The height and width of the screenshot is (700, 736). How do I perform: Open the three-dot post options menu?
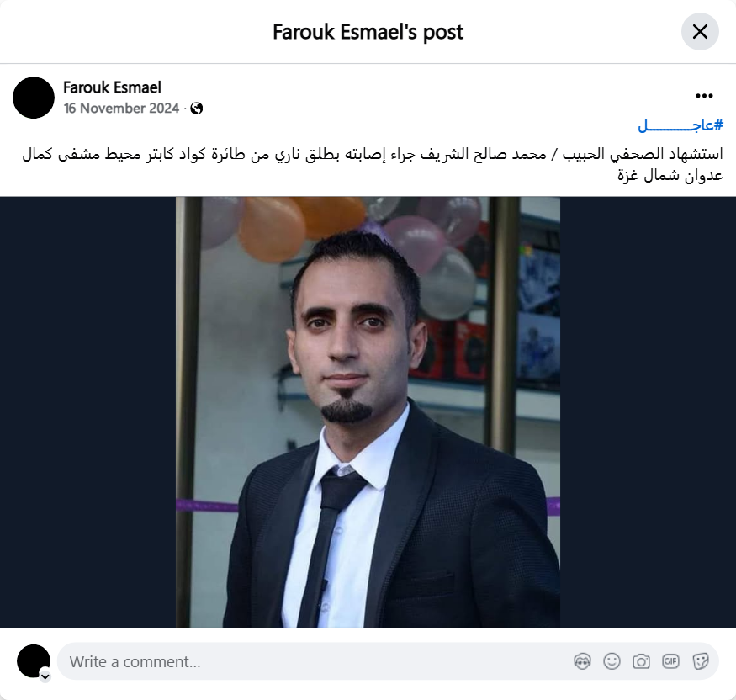pyautogui.click(x=703, y=96)
